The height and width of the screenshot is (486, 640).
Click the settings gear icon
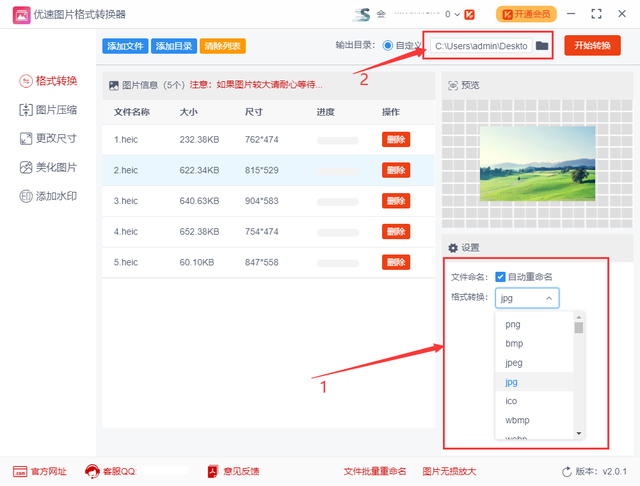453,248
